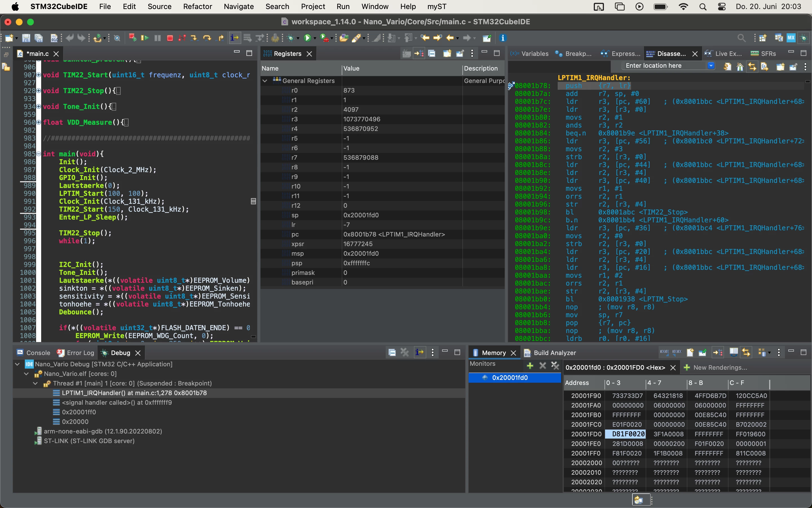Toggle Instruction Stepping Mode in main toolbar
Viewport: 812px width, 508px height.
pyautogui.click(x=235, y=38)
